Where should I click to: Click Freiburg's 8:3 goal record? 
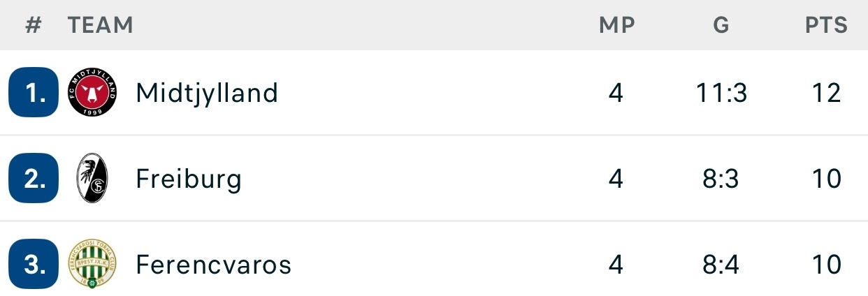tap(721, 179)
